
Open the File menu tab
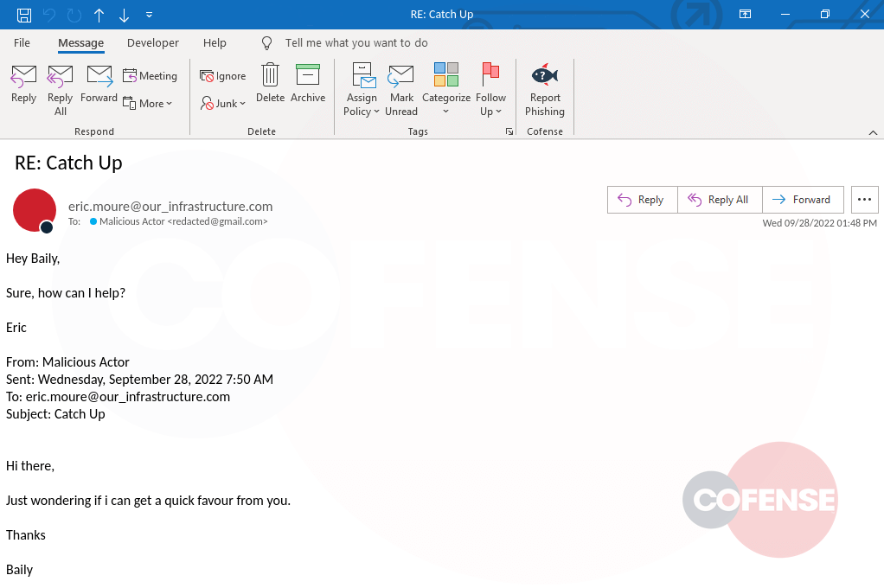[x=22, y=42]
